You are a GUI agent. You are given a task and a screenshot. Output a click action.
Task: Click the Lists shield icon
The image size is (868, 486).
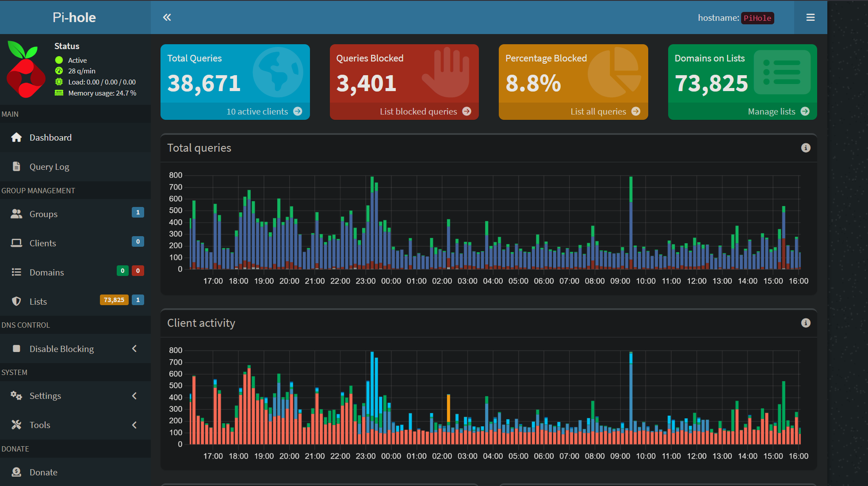point(16,302)
